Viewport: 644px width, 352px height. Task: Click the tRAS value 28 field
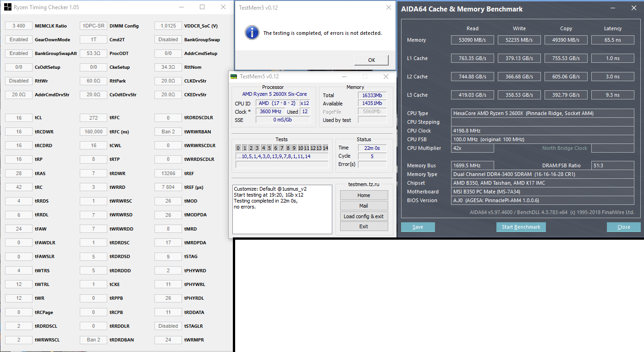19,173
